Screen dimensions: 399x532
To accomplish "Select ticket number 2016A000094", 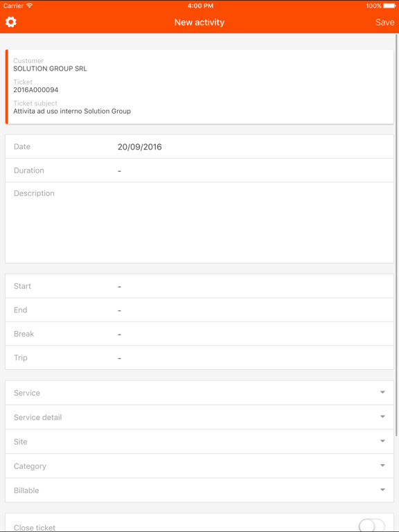I will pyautogui.click(x=35, y=90).
